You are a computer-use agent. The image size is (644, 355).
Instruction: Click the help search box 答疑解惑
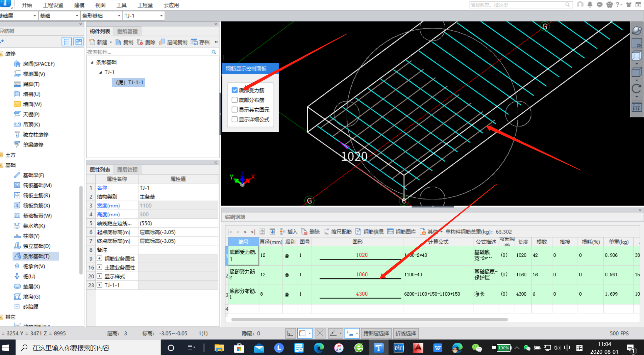(x=520, y=5)
